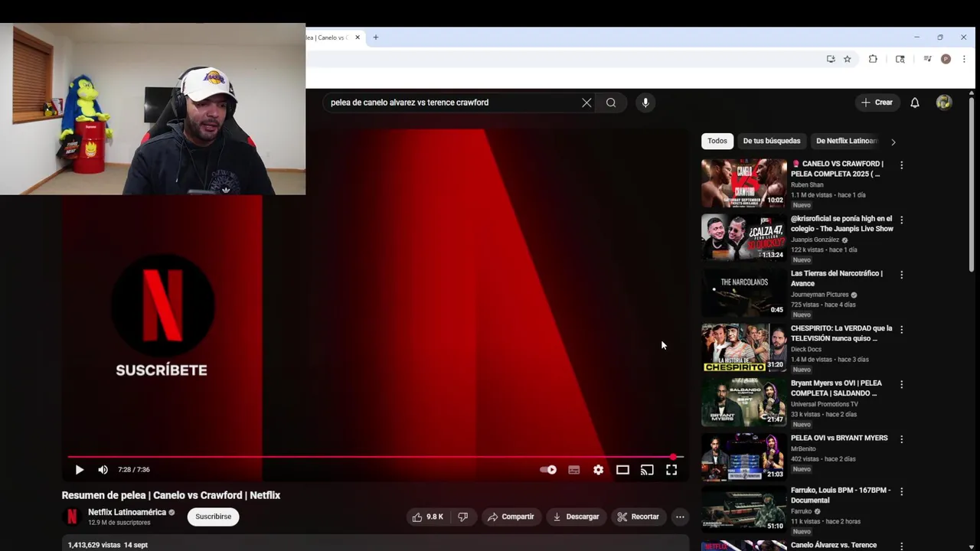Switch to theater mode

[622, 470]
